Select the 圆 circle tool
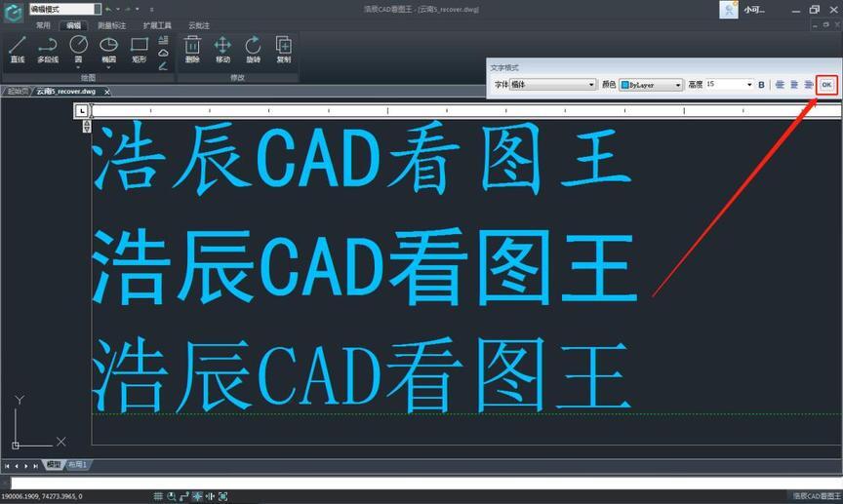This screenshot has height=504, width=843. coord(78,48)
